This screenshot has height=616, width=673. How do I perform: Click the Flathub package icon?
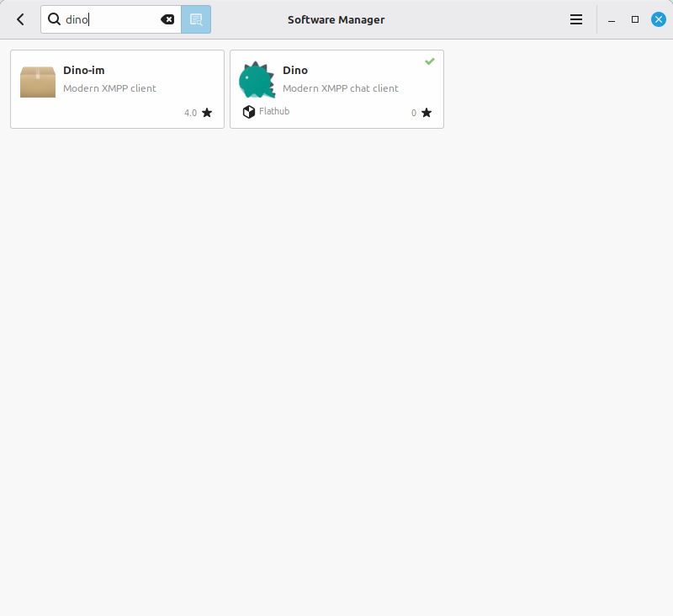coord(249,112)
